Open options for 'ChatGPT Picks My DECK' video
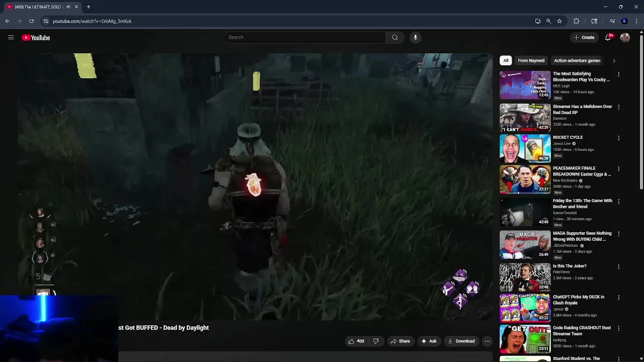This screenshot has width=644, height=362. [x=618, y=298]
